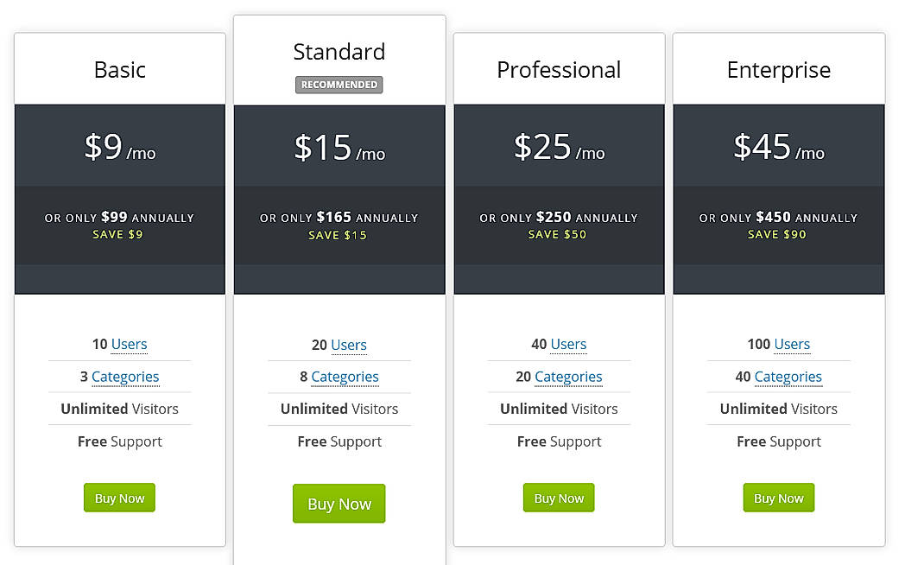Click the $15 per month price on Standard
Screen dimensions: 924x565
[339, 147]
